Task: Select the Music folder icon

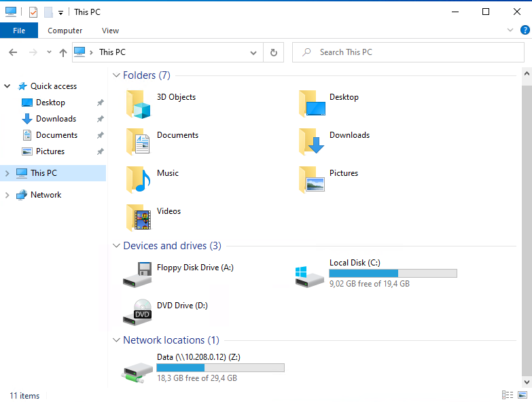Action: (138, 180)
